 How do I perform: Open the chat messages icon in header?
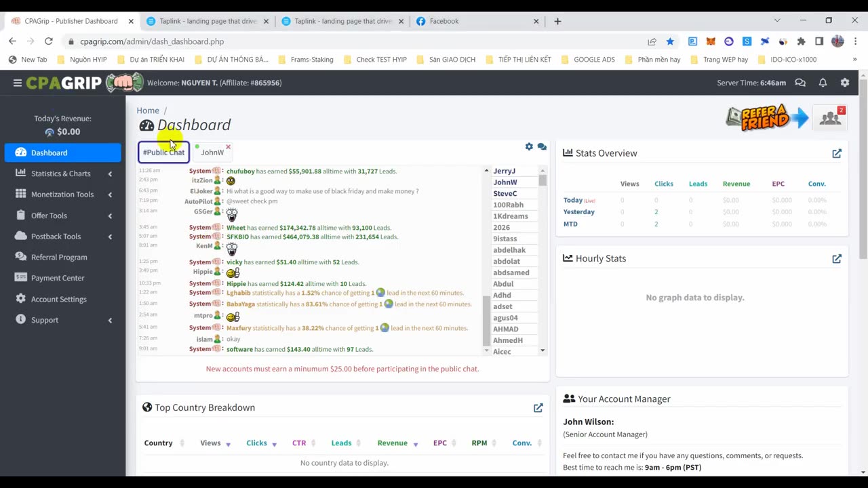pyautogui.click(x=800, y=83)
